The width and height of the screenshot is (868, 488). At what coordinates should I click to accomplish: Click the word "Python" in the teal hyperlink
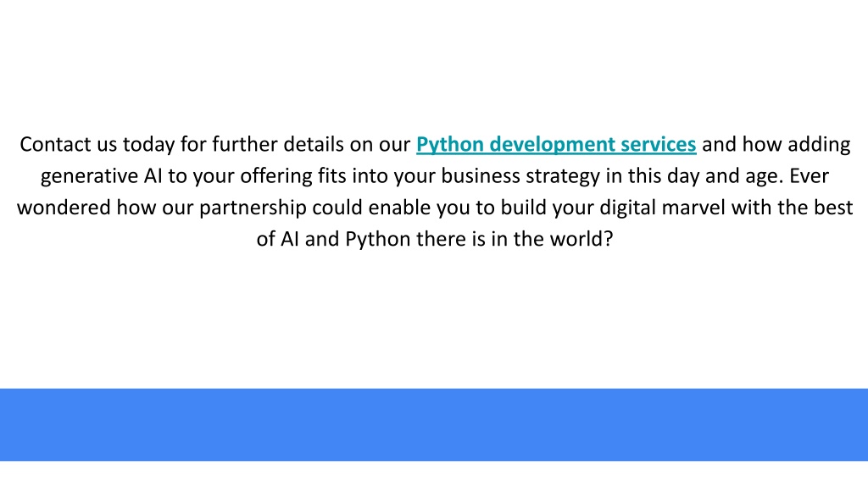point(450,145)
